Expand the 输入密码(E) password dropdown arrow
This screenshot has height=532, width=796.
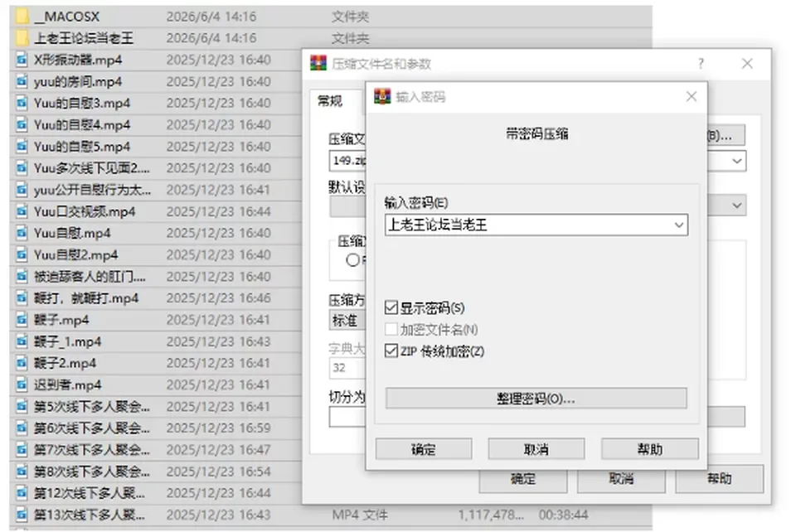(679, 225)
